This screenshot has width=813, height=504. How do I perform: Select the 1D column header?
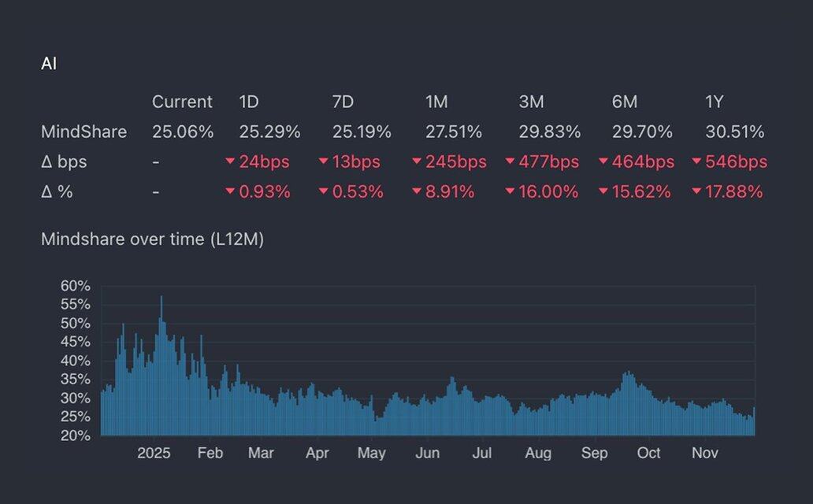(249, 102)
